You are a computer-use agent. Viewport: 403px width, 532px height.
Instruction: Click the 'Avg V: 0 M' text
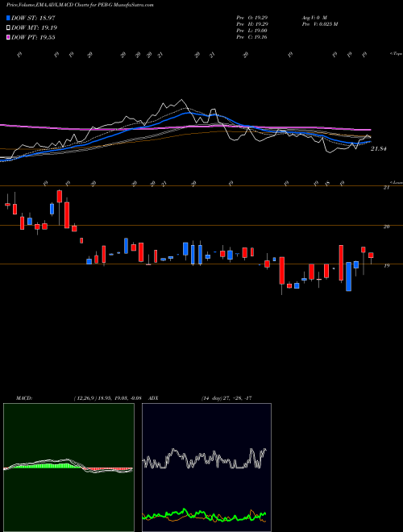314,18
